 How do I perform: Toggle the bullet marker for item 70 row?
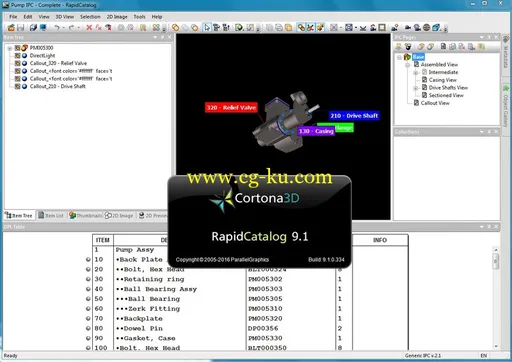point(88,318)
